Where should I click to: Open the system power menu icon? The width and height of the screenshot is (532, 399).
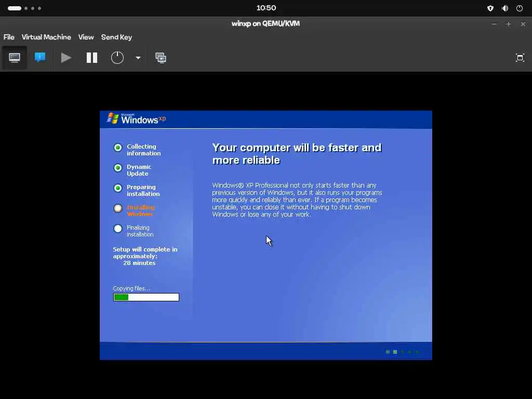(520, 8)
